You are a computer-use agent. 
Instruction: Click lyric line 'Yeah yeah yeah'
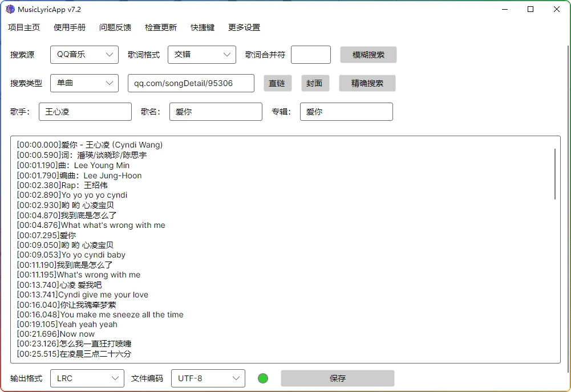coord(88,325)
